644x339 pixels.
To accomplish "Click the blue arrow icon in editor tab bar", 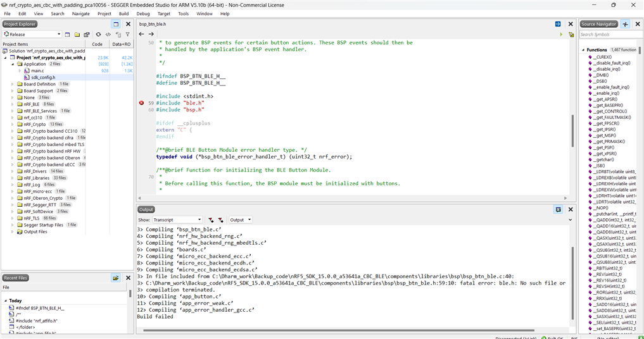I will tap(558, 24).
